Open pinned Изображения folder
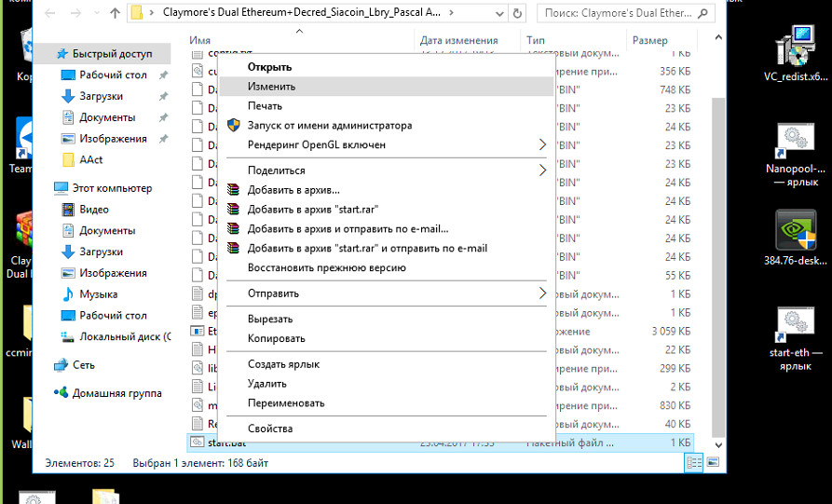This screenshot has height=504, width=832. [x=113, y=139]
